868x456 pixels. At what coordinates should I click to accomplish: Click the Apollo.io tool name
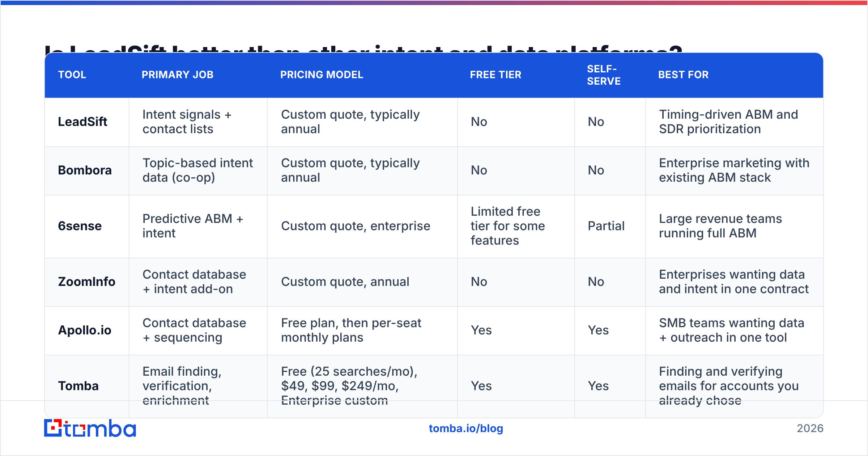85,330
